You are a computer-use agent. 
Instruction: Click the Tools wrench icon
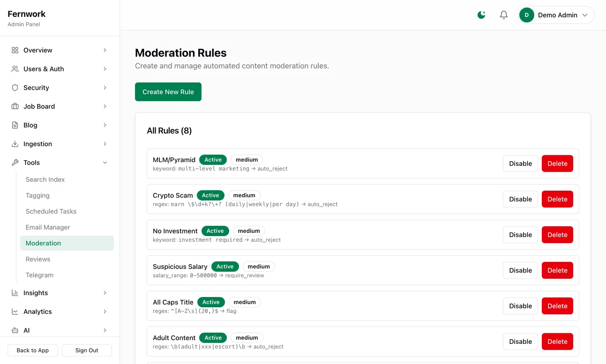pyautogui.click(x=15, y=163)
